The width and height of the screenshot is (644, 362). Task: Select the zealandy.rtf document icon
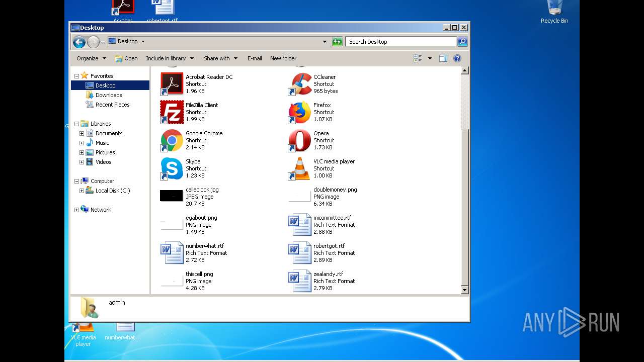pos(299,281)
